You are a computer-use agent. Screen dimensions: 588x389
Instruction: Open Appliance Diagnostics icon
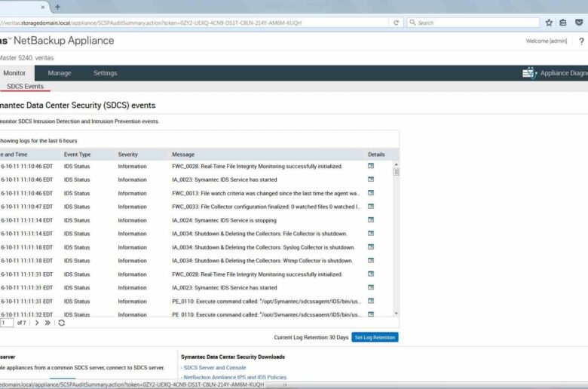pyautogui.click(x=529, y=73)
